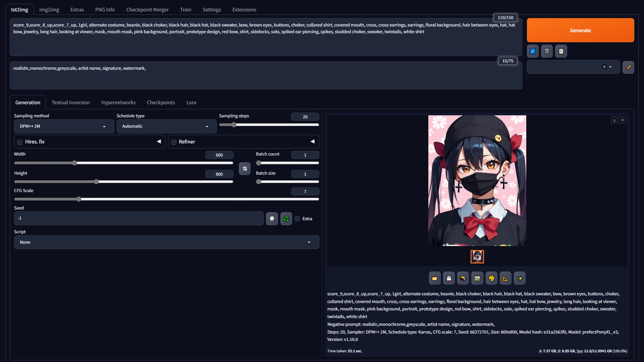Viewport: 644px width, 362px height.
Task: Expand the Refiner section arrow
Action: coord(313,141)
